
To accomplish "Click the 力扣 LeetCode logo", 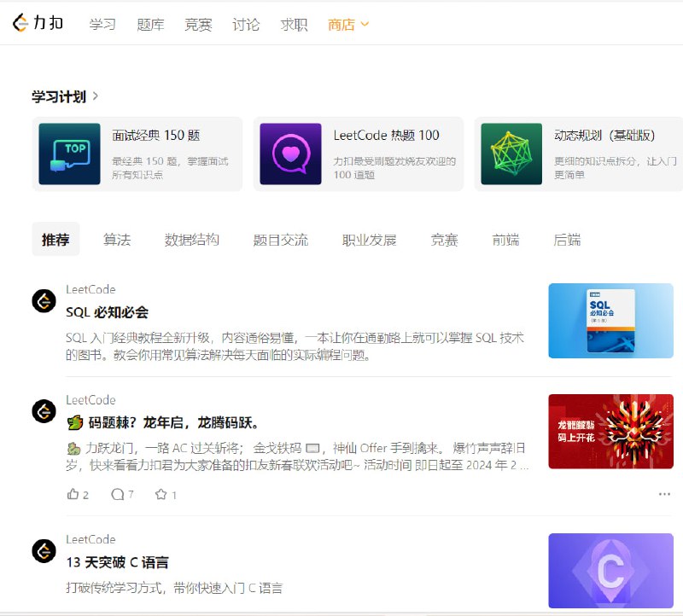I will [38, 23].
